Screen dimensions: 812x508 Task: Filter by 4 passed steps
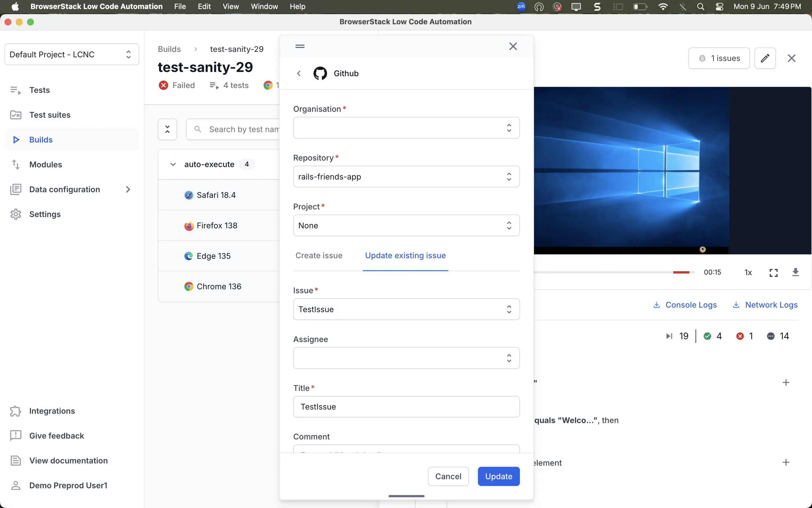point(713,336)
